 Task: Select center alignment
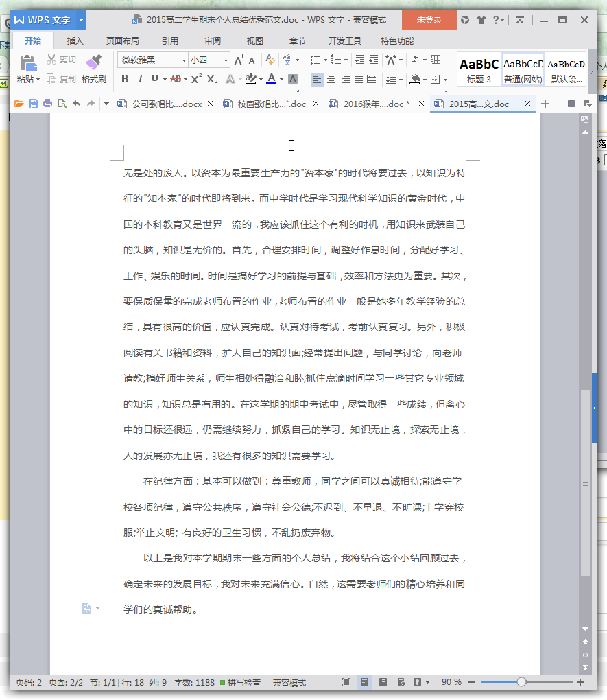click(x=331, y=80)
